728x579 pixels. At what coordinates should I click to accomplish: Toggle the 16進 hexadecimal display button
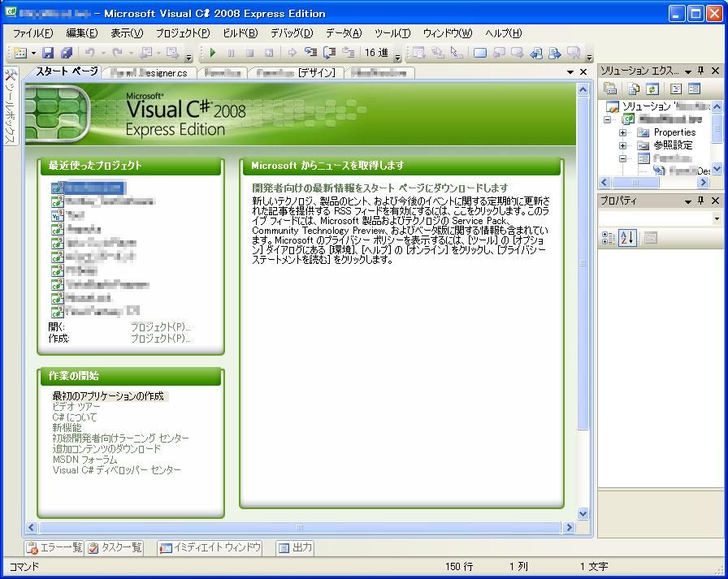(376, 53)
